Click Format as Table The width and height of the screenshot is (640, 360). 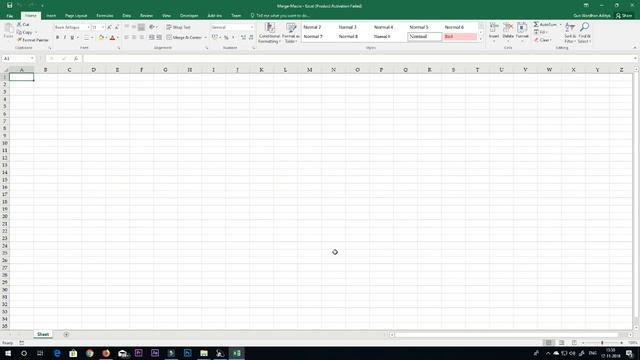pos(291,33)
